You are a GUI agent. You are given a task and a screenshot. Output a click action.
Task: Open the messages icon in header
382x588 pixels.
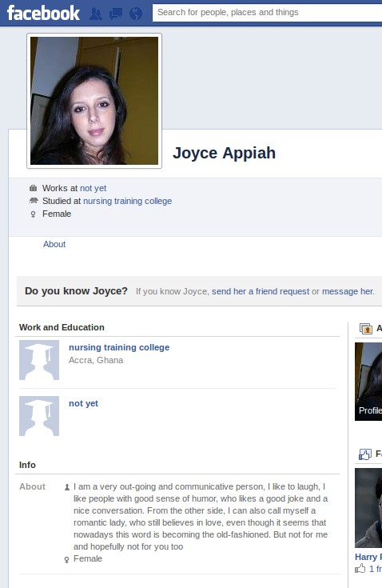coord(116,14)
